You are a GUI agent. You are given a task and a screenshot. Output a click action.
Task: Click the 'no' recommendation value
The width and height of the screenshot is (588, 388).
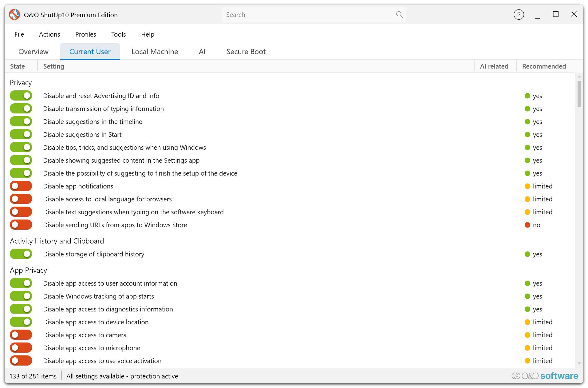(536, 225)
